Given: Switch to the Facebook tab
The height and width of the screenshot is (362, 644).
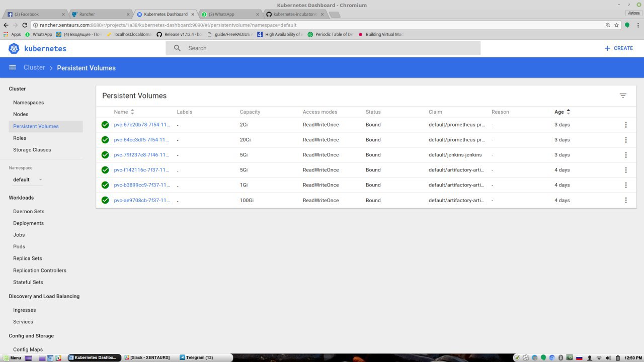Looking at the screenshot, I should pyautogui.click(x=37, y=14).
